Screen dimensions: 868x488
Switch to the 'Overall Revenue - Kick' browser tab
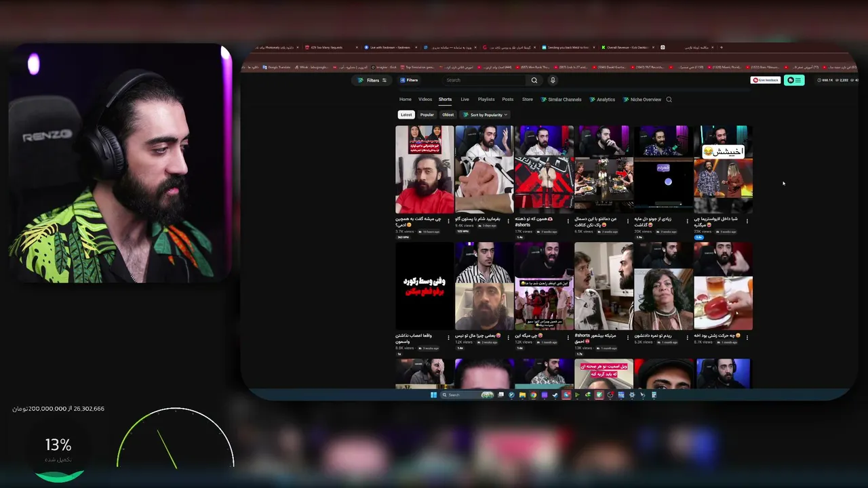click(627, 47)
